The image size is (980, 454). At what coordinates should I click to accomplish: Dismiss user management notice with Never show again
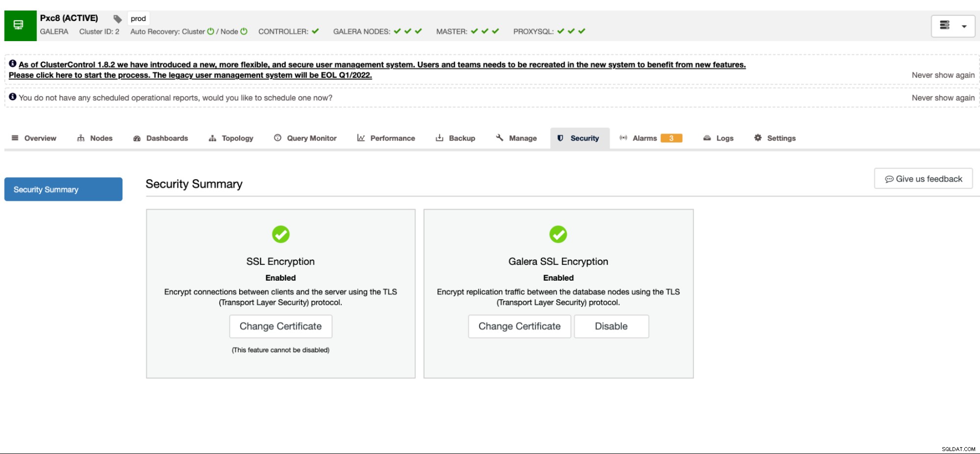pyautogui.click(x=943, y=75)
